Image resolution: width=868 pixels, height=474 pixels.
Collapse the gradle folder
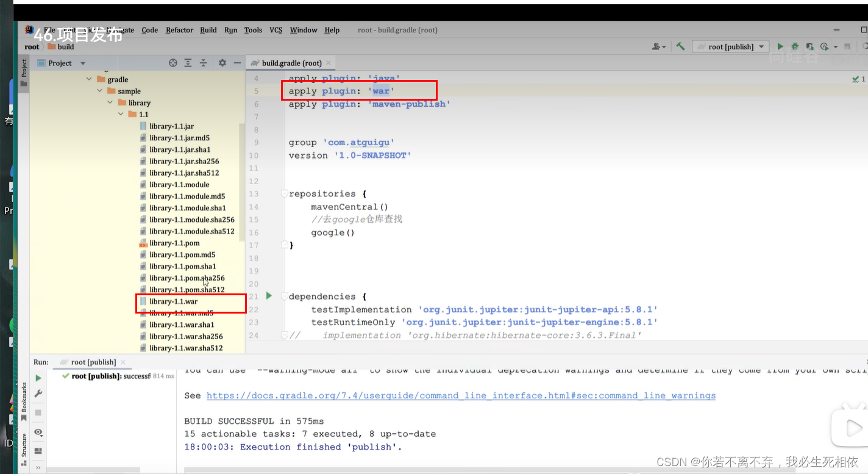[x=90, y=79]
